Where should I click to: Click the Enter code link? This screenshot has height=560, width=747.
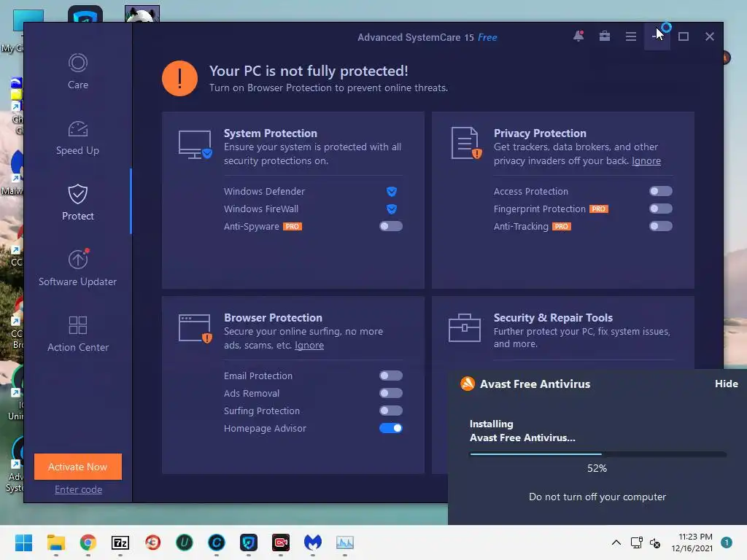78,489
